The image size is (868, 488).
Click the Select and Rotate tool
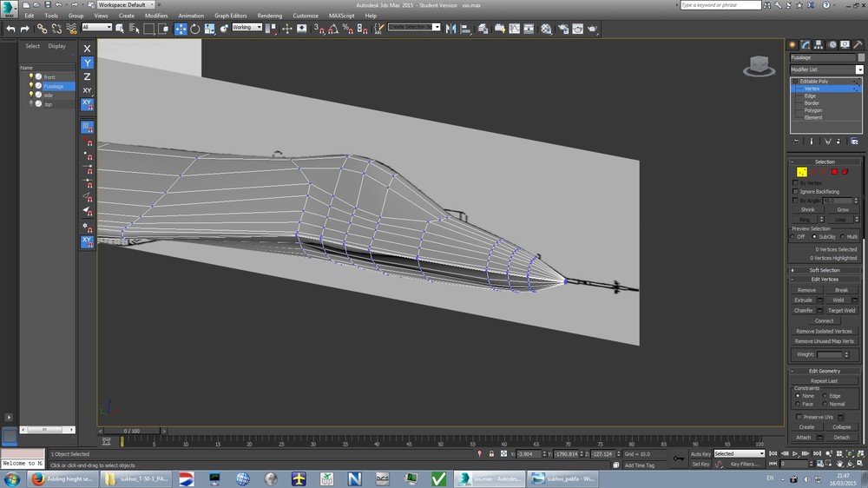click(195, 29)
